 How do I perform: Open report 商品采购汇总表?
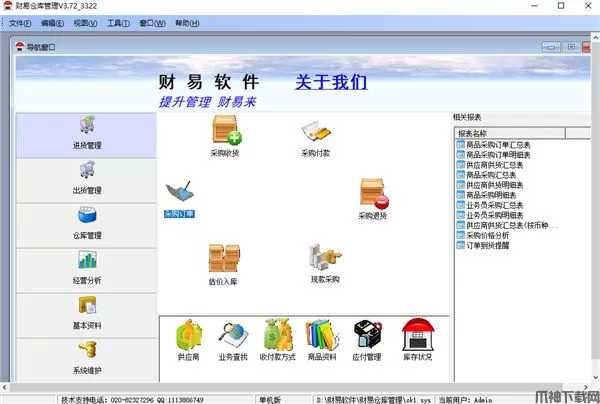(x=486, y=175)
